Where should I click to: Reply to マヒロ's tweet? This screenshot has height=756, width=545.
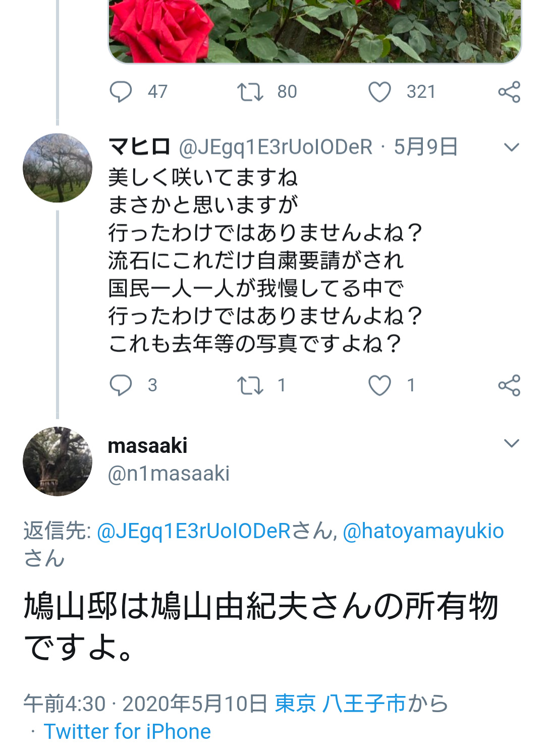(x=121, y=385)
